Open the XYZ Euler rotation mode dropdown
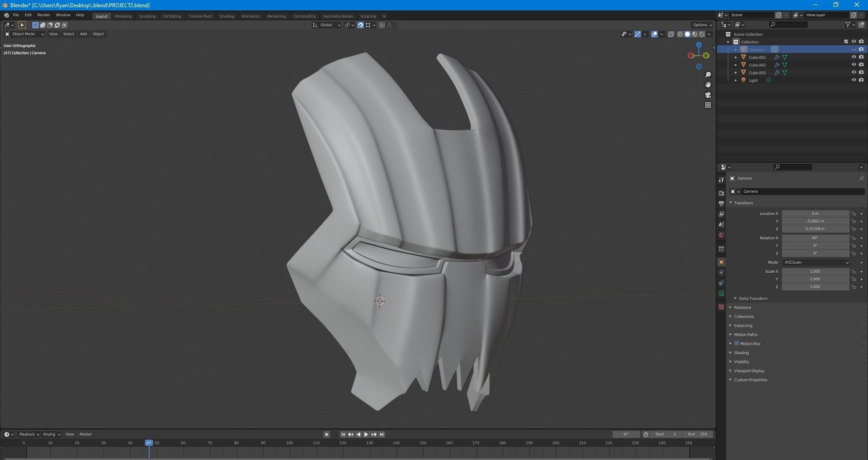The image size is (868, 460). (816, 262)
